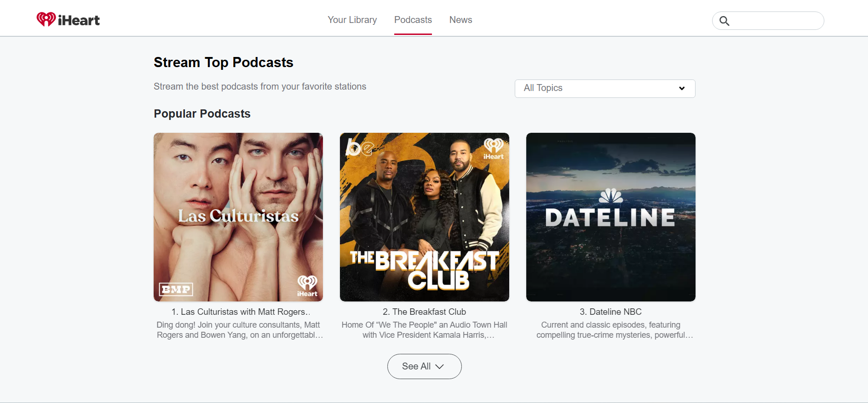Click the iHeart heart logo in the header

coord(46,19)
